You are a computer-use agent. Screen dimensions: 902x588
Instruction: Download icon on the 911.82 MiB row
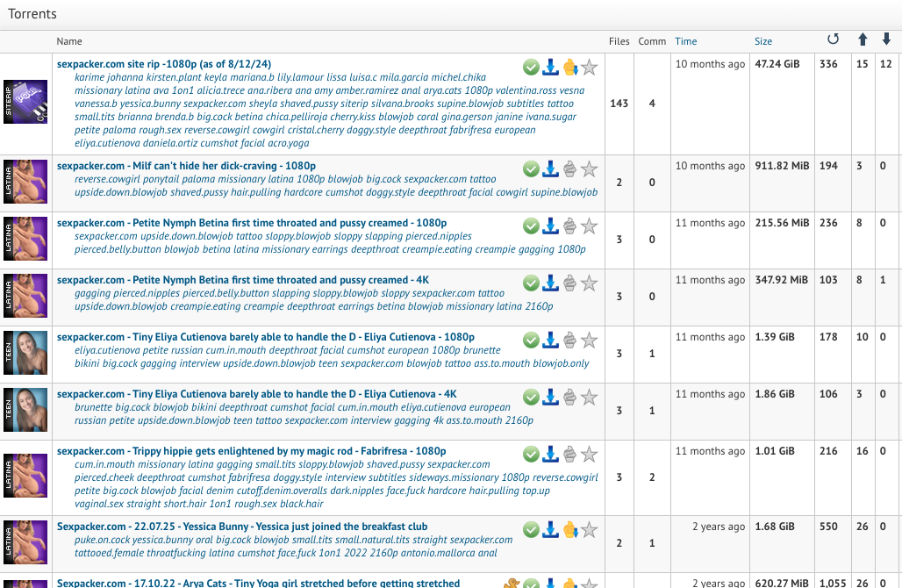tap(550, 169)
